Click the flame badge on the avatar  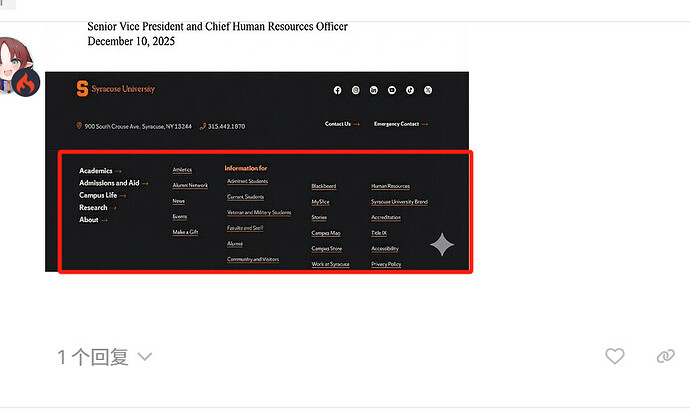click(26, 83)
